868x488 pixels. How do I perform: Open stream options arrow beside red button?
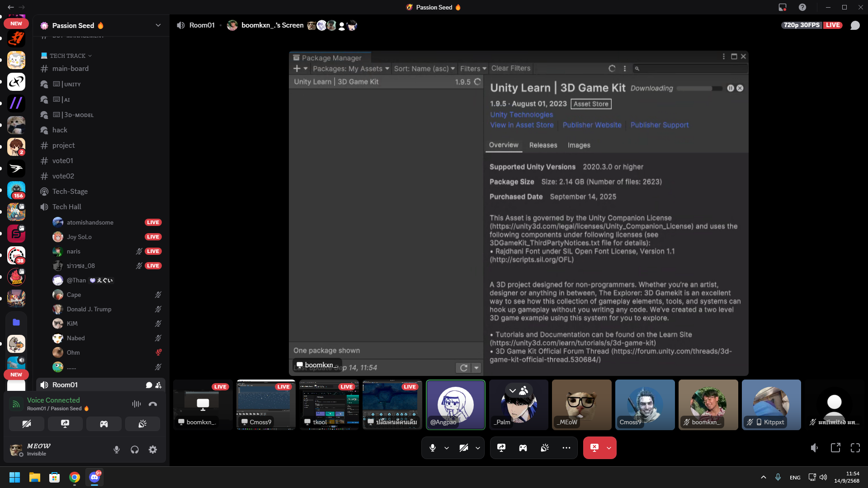coord(609,448)
